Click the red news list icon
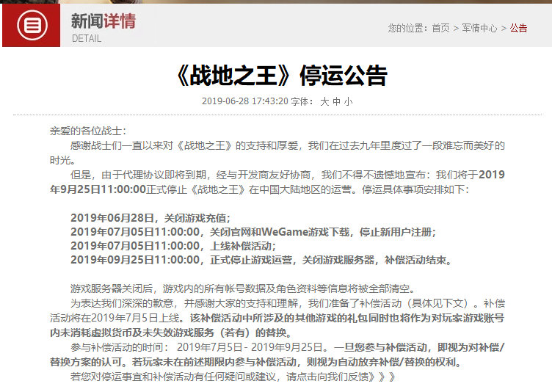552x392 pixels. (x=32, y=25)
